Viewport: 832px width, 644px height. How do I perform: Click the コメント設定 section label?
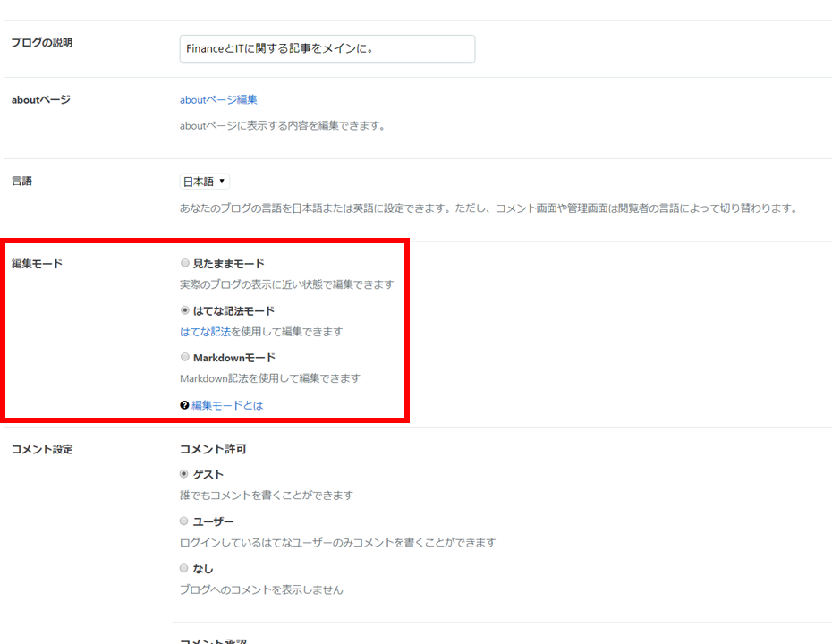pyautogui.click(x=41, y=449)
